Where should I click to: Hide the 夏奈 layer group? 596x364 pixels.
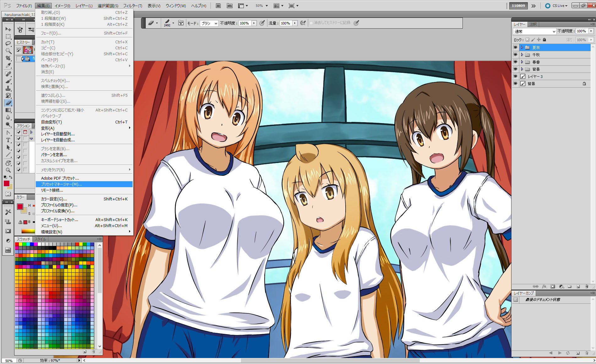click(515, 47)
